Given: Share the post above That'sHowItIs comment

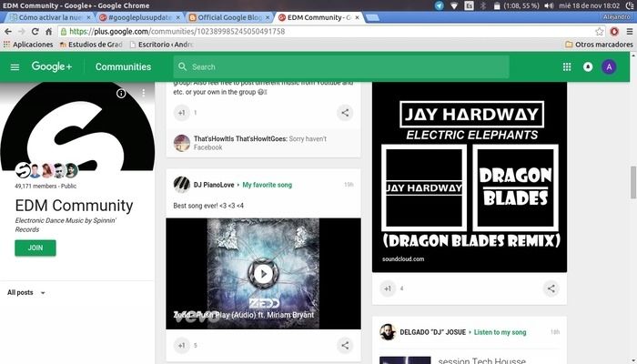Looking at the screenshot, I should tap(345, 113).
